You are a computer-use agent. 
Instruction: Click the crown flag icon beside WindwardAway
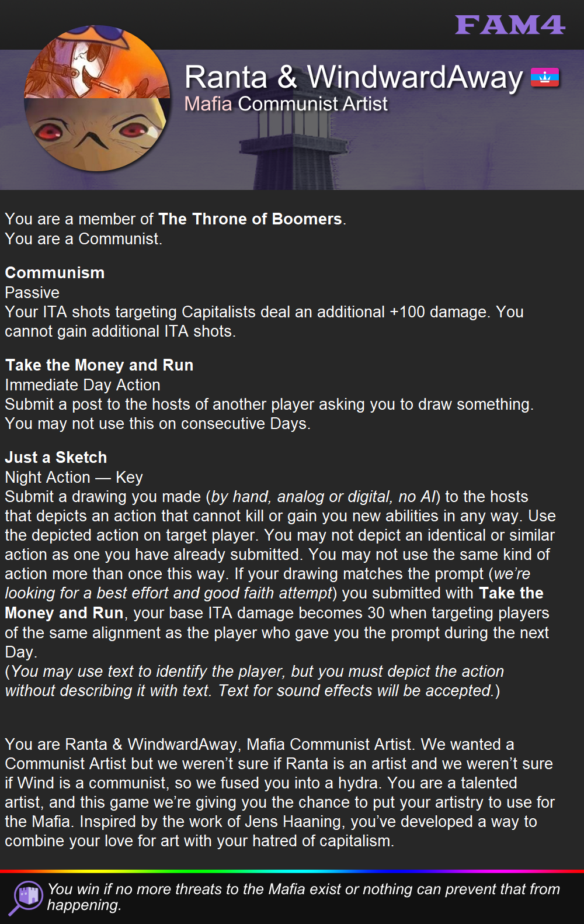pos(545,77)
